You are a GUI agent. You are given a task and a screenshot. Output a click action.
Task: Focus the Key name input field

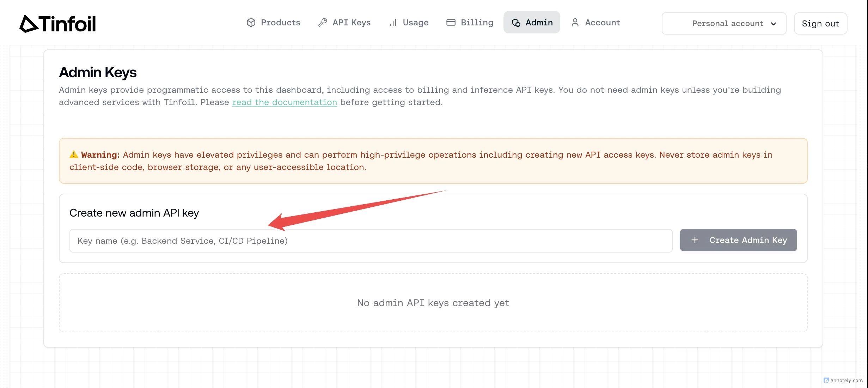click(371, 241)
